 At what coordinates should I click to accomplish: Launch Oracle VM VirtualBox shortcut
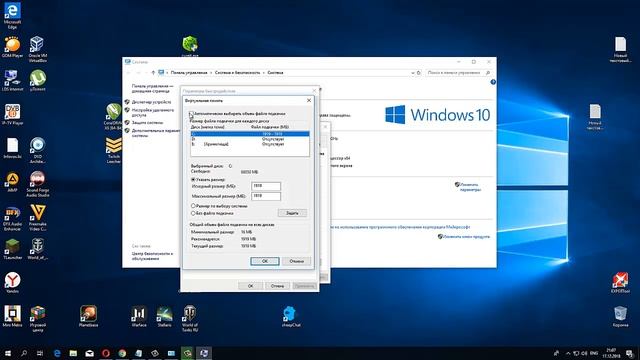tap(37, 49)
